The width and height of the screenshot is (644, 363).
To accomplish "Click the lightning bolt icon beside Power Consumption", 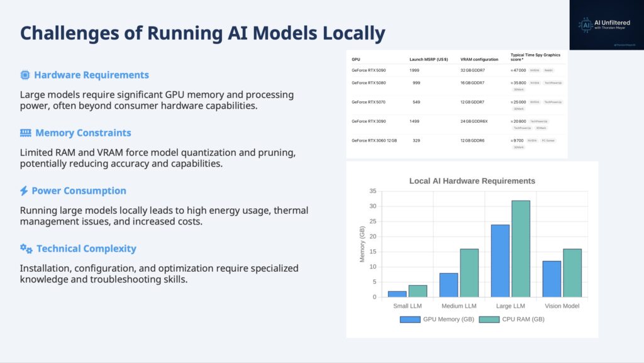I will click(x=24, y=191).
